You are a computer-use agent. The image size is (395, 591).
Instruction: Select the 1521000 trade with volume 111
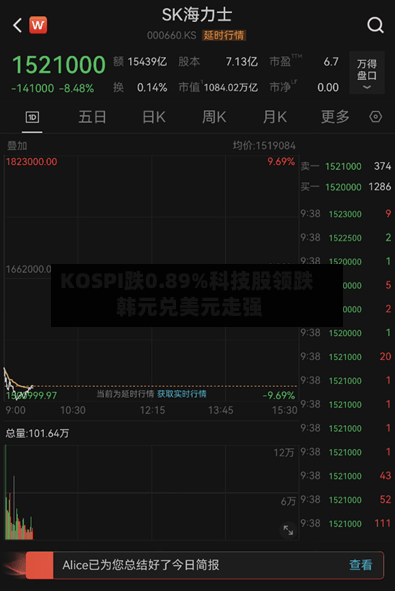[346, 523]
